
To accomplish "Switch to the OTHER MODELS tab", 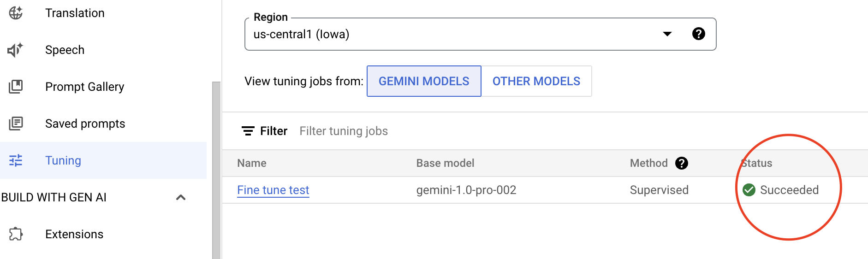I will point(536,81).
